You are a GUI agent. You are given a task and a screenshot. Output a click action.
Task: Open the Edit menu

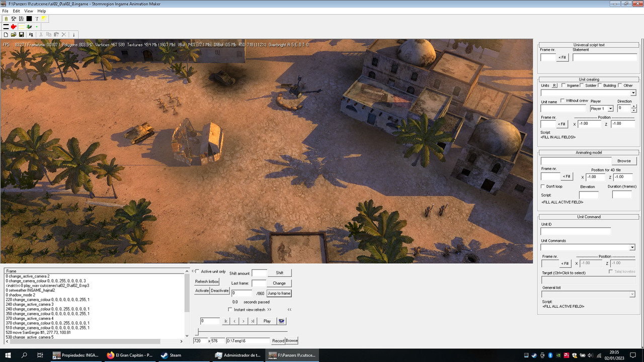point(17,11)
